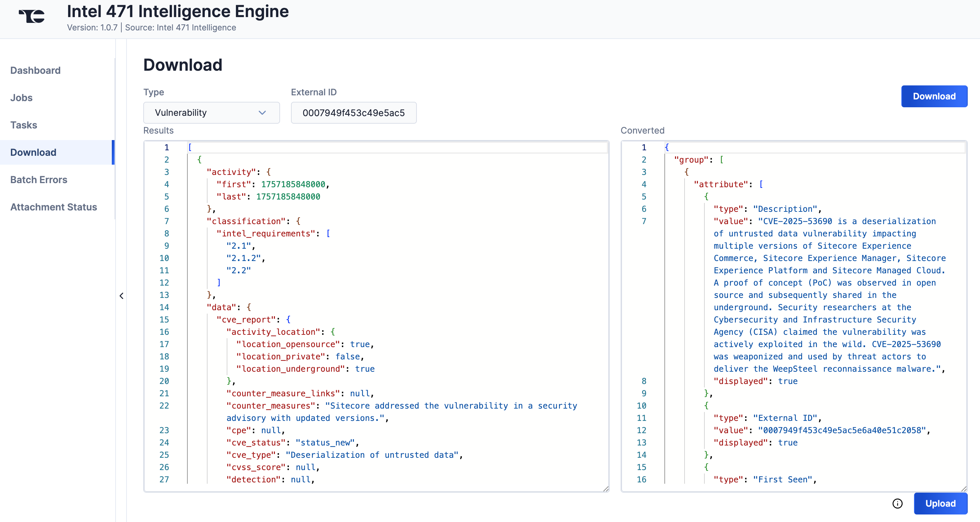Grab the Converted editor resize handle
Image resolution: width=980 pixels, height=522 pixels.
[x=964, y=489]
